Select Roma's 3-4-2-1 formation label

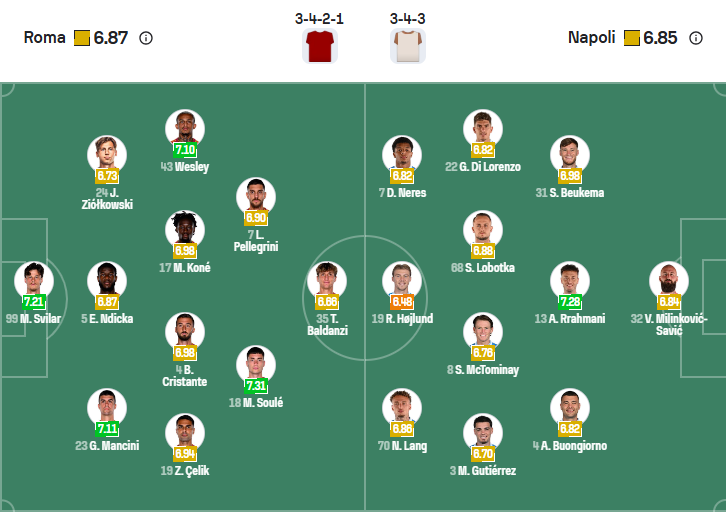coord(320,19)
